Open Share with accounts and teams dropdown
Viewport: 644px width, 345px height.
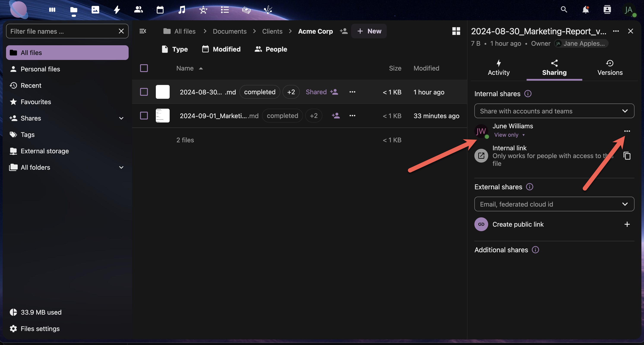pyautogui.click(x=554, y=111)
